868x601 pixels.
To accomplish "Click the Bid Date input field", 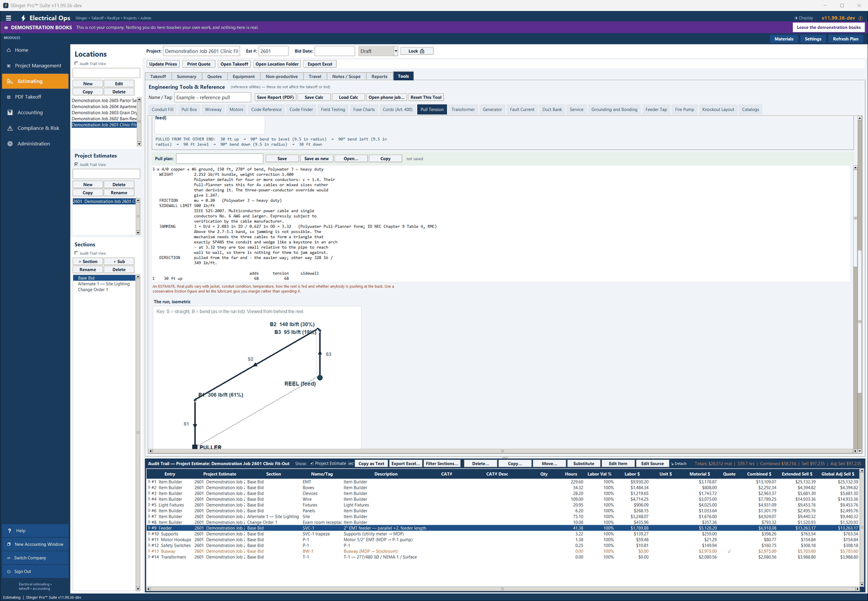I will (x=334, y=51).
